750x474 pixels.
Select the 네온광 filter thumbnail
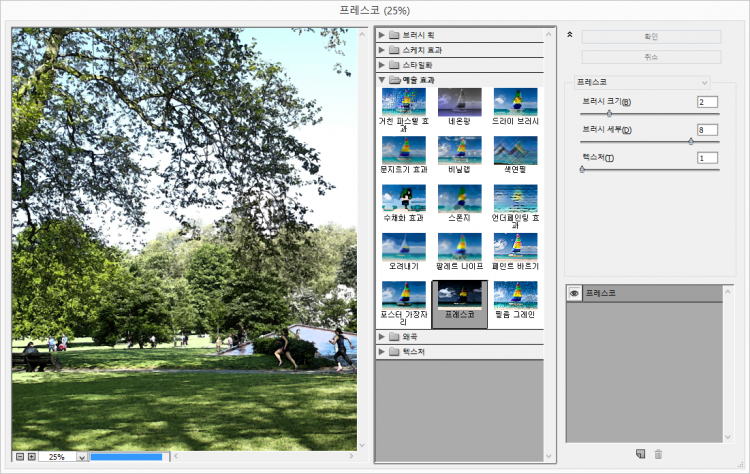(x=459, y=102)
